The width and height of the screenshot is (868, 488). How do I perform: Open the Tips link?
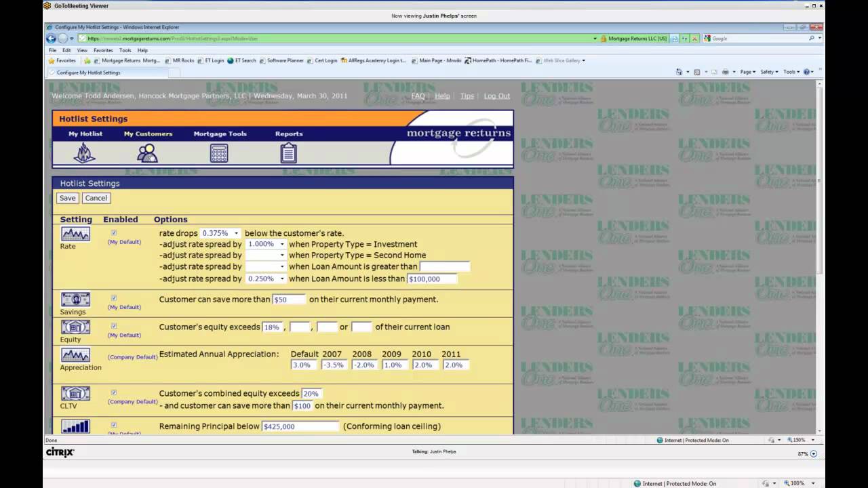tap(467, 96)
